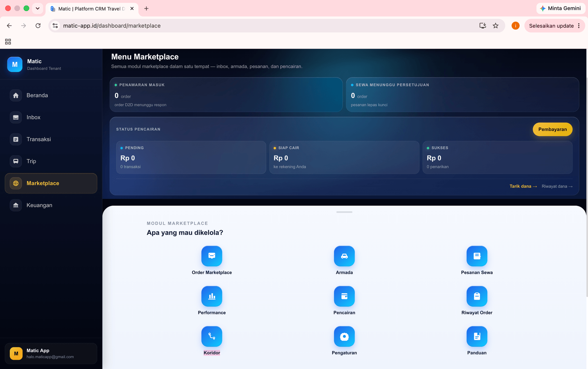Open the site information icon
The image size is (588, 369).
55,26
